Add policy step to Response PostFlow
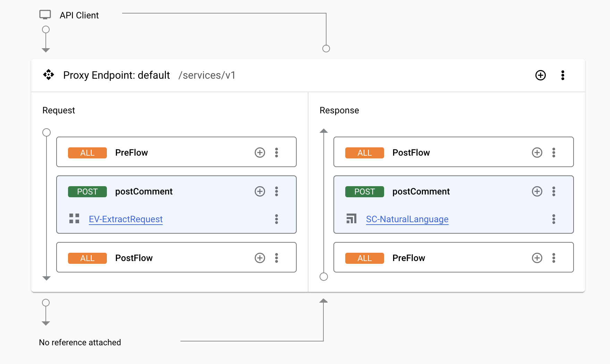The width and height of the screenshot is (610, 364). (537, 153)
